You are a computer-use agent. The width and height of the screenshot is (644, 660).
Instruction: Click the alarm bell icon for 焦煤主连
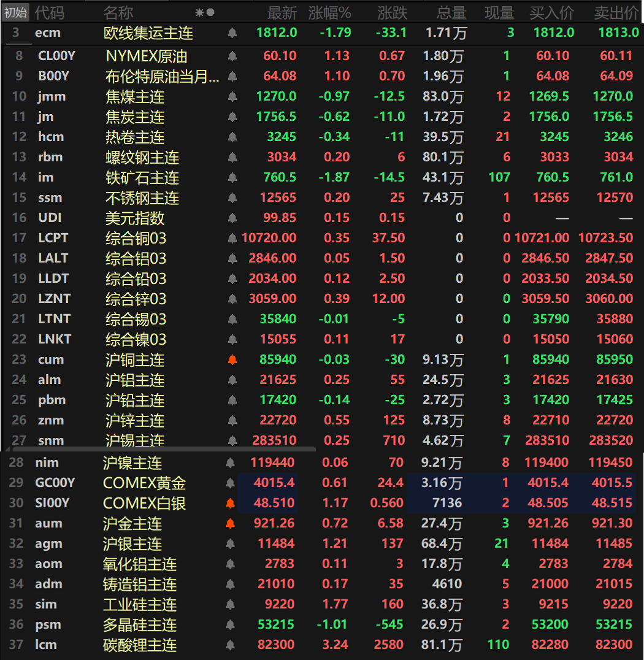tap(231, 96)
